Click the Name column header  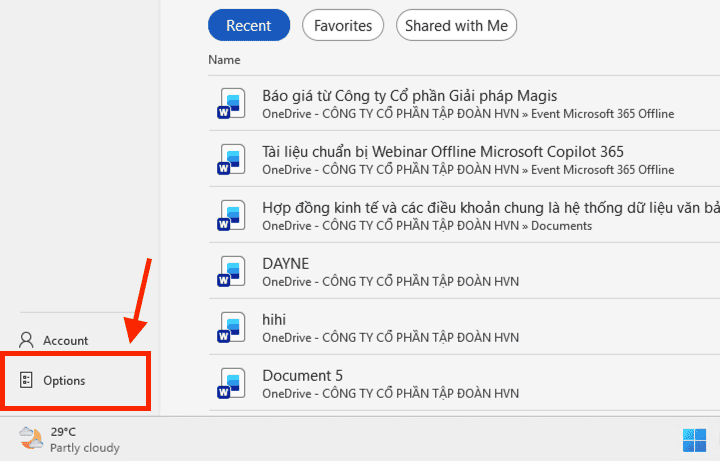[224, 60]
